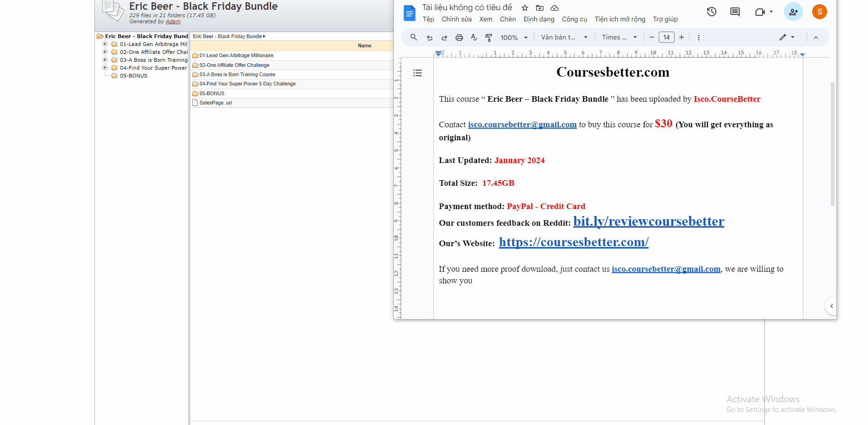Open meeting options dropdown arrow
Viewport: 868px width, 425px height.
[771, 12]
